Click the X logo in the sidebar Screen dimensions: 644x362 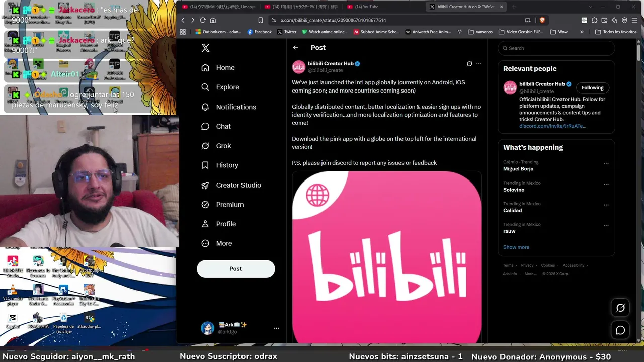205,48
